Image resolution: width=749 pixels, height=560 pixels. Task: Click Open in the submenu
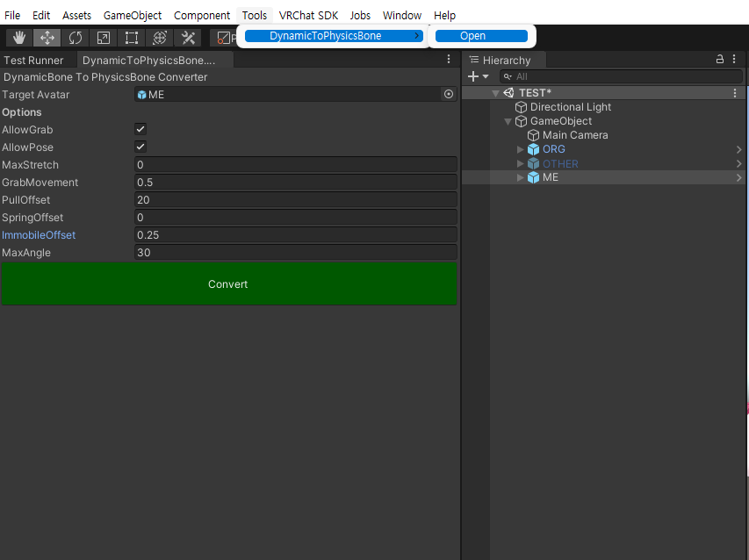(481, 36)
